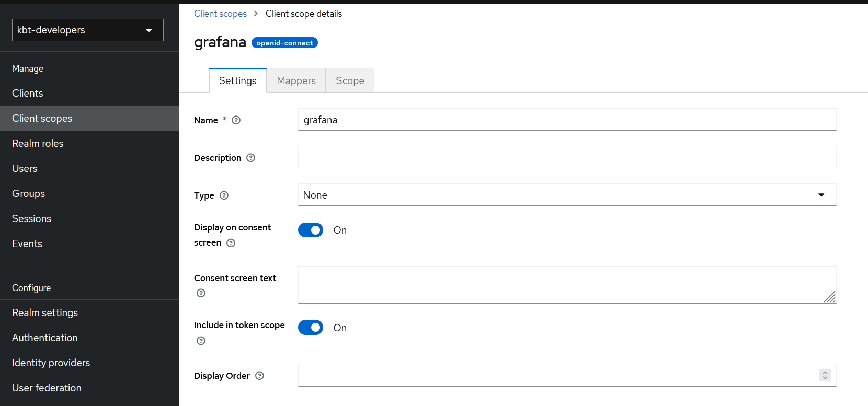Click the Description input field
The height and width of the screenshot is (406, 868).
tap(567, 157)
